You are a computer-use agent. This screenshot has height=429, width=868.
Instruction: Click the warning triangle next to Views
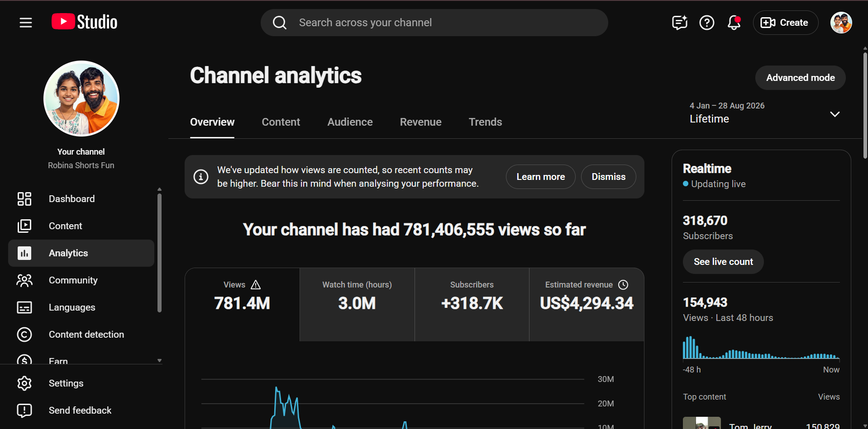(256, 285)
